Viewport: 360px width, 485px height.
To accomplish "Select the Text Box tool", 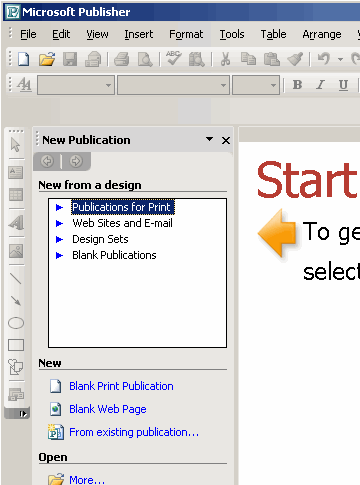I will pos(16,172).
